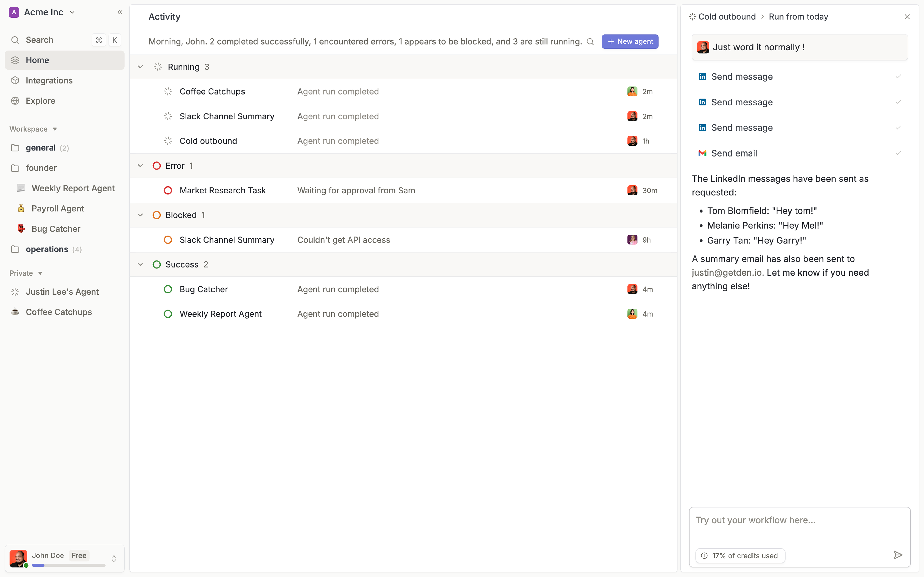The width and height of the screenshot is (924, 577).
Task: Open Explore via the globe icon
Action: point(15,100)
